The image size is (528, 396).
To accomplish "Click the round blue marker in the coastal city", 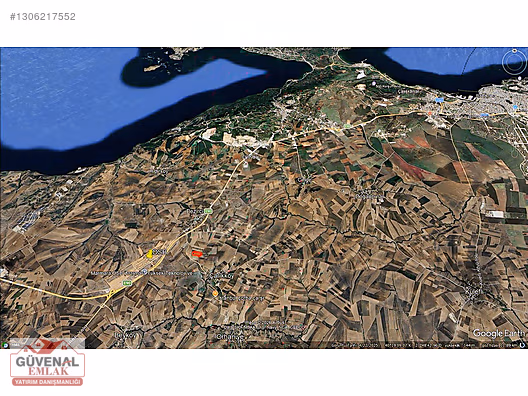I will (x=515, y=107).
